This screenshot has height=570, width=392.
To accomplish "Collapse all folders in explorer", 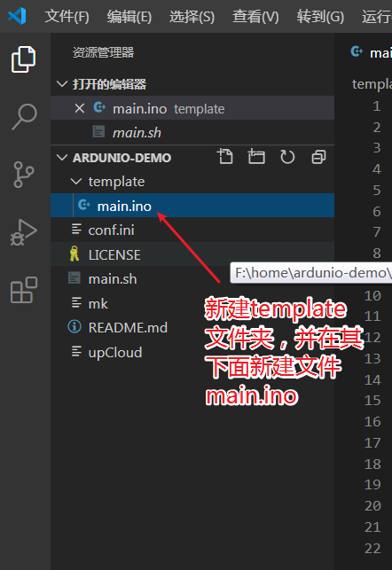I will point(319,157).
